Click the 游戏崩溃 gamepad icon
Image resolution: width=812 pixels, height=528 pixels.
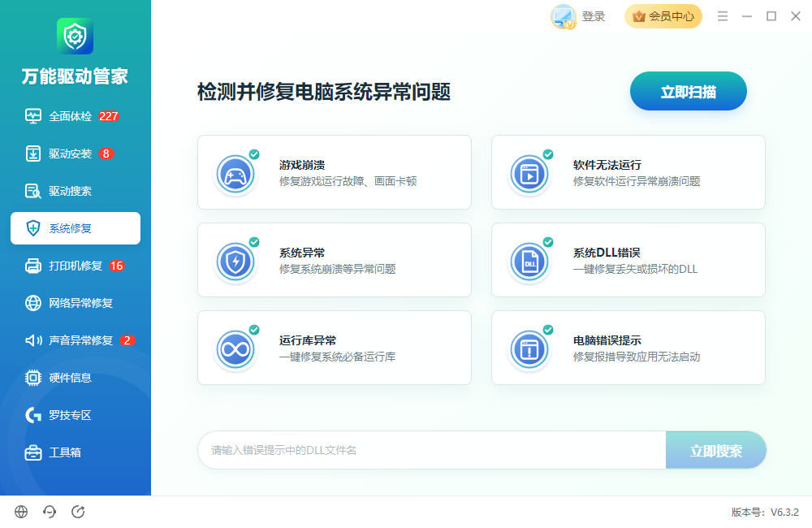pos(235,175)
